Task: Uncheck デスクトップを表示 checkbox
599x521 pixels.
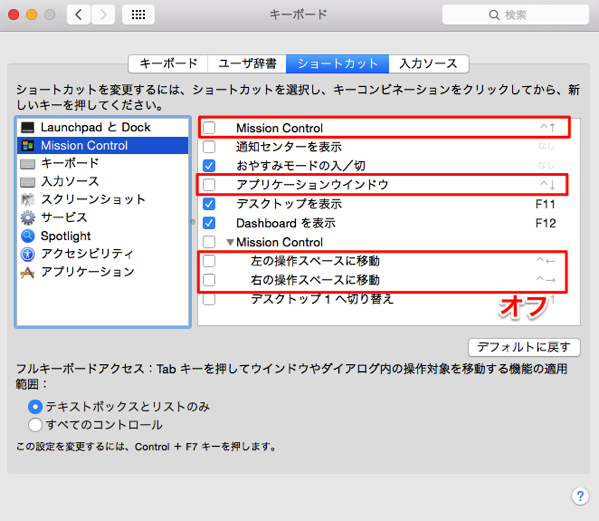Action: (x=209, y=204)
